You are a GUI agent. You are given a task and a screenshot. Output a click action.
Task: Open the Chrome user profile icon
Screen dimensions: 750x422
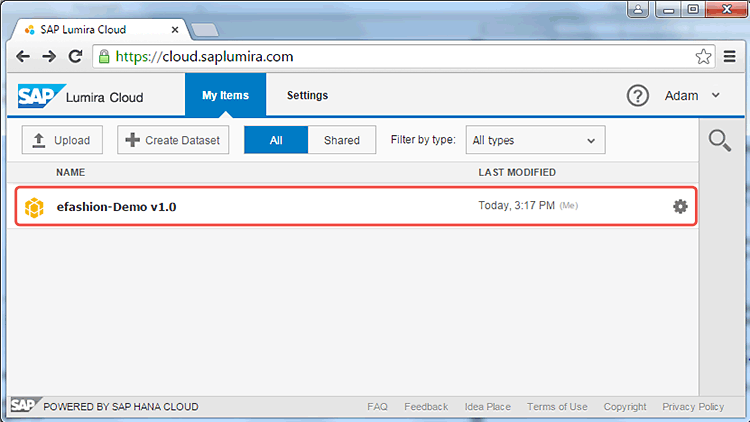pyautogui.click(x=638, y=10)
